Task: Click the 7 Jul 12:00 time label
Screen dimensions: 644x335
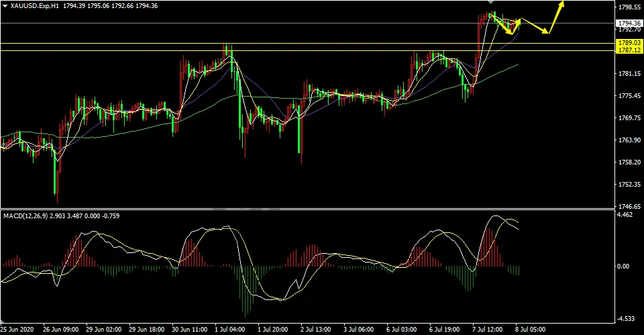Action: tap(488, 330)
